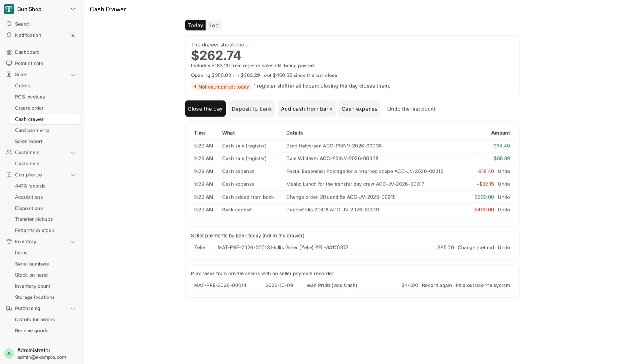The width and height of the screenshot is (625, 364).
Task: Click the Cash expense button
Action: [x=359, y=109]
